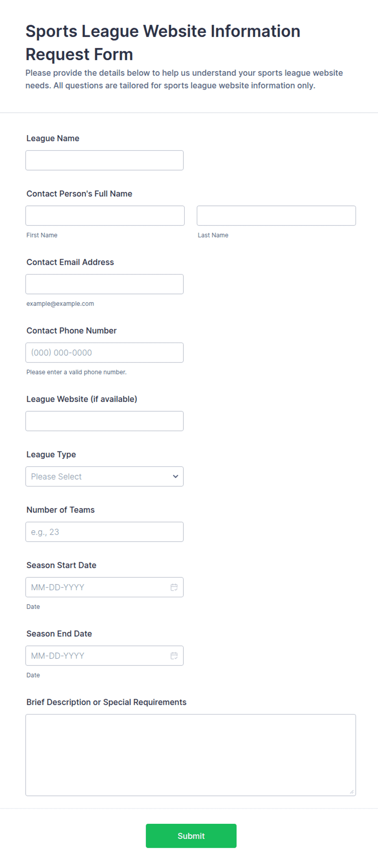Click the Contact Person's Full Name label

click(x=79, y=194)
